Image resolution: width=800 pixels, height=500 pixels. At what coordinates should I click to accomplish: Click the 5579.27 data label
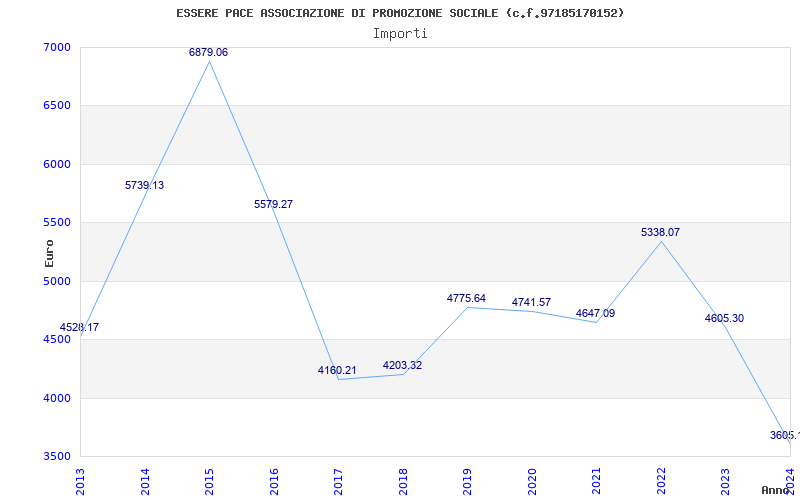click(x=273, y=204)
